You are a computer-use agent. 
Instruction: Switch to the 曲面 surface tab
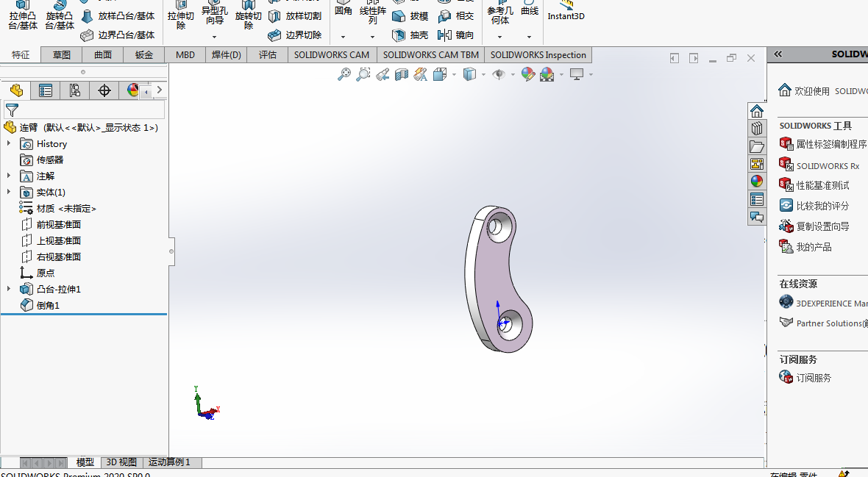coord(103,55)
